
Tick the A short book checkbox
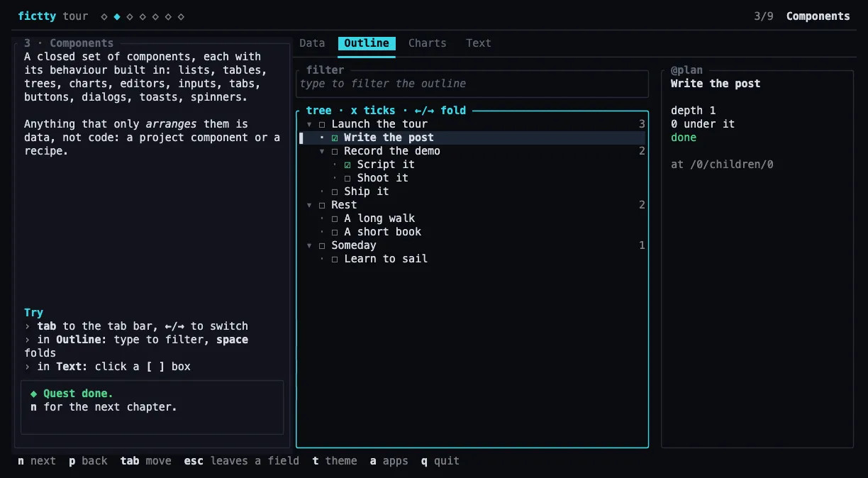[335, 232]
